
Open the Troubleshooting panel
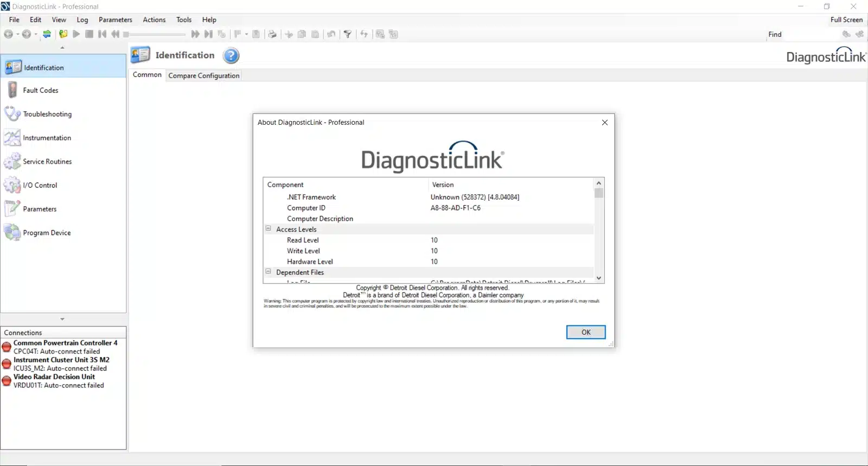47,114
